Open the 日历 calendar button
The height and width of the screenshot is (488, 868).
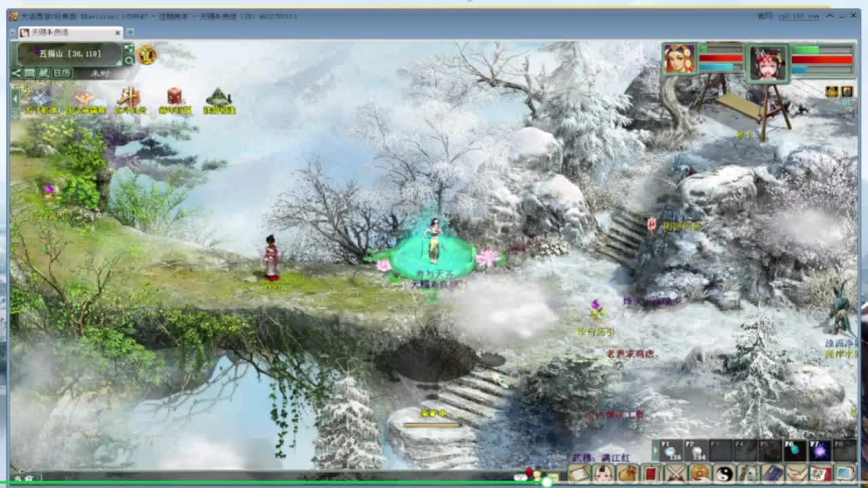(62, 73)
